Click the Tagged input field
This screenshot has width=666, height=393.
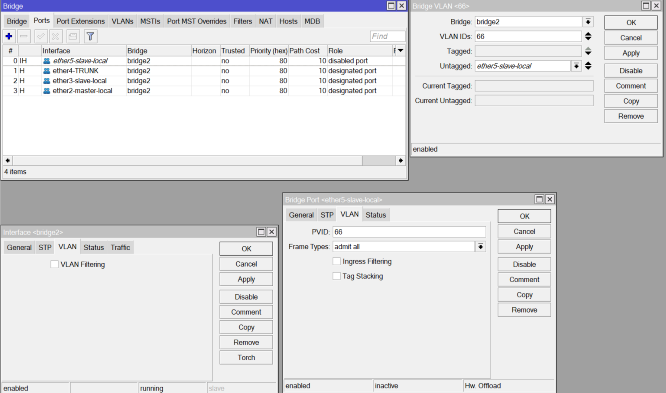tap(528, 51)
